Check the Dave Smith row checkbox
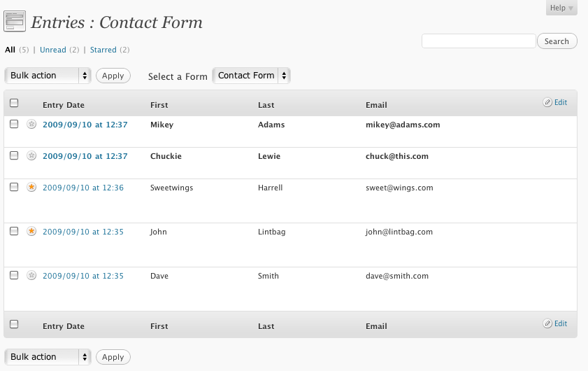The width and height of the screenshot is (588, 371). tap(14, 275)
